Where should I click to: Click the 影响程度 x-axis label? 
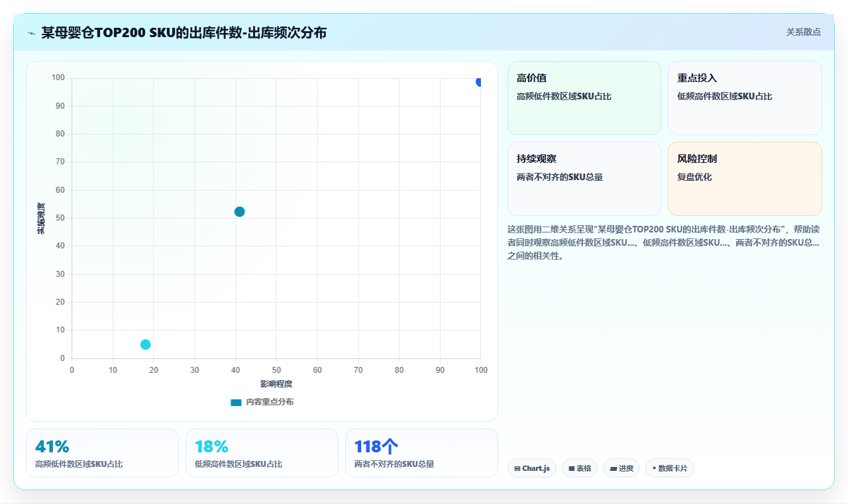tap(276, 384)
